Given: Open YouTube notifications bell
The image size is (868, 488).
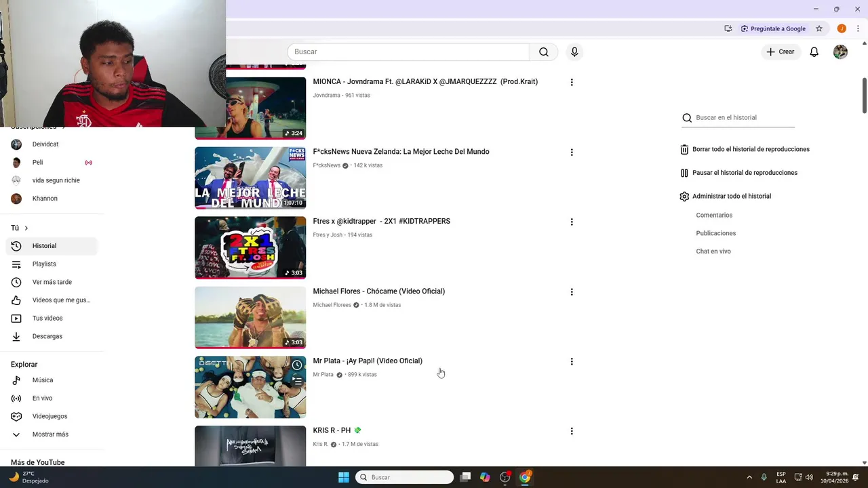Looking at the screenshot, I should 814,52.
